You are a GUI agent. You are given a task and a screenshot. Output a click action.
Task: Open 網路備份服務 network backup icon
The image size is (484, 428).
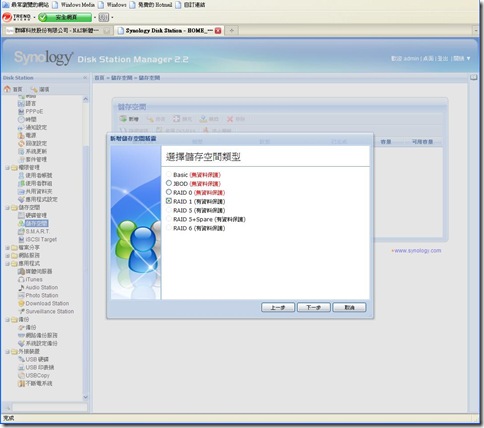[x=21, y=335]
